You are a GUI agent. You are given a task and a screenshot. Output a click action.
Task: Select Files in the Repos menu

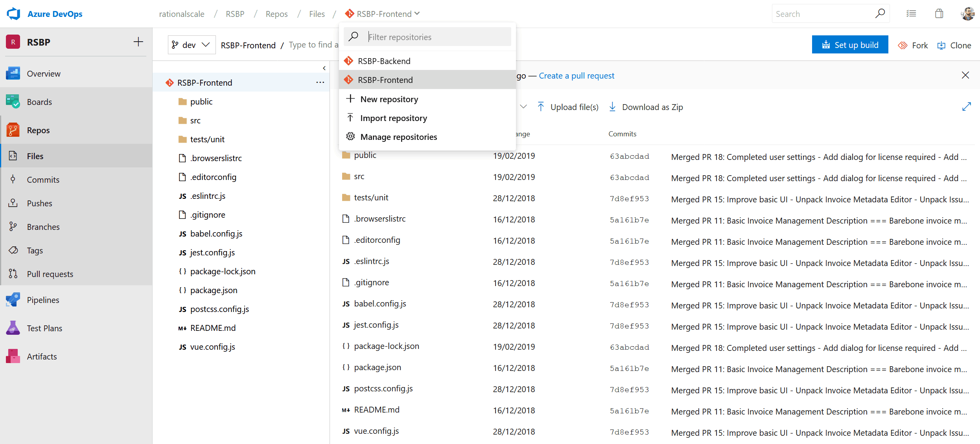pos(76,156)
